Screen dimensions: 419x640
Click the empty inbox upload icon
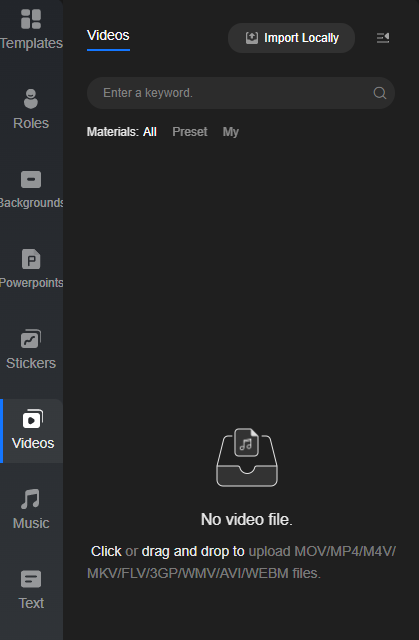247,457
